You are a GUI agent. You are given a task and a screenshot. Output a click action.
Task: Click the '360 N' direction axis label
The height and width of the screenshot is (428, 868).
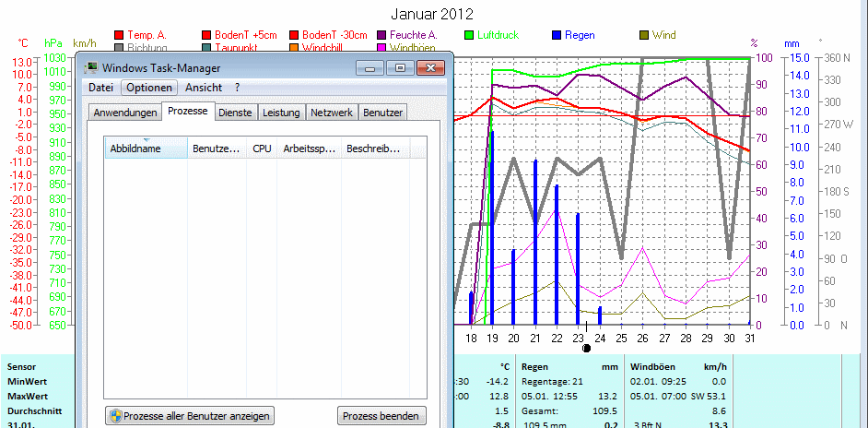click(x=838, y=58)
